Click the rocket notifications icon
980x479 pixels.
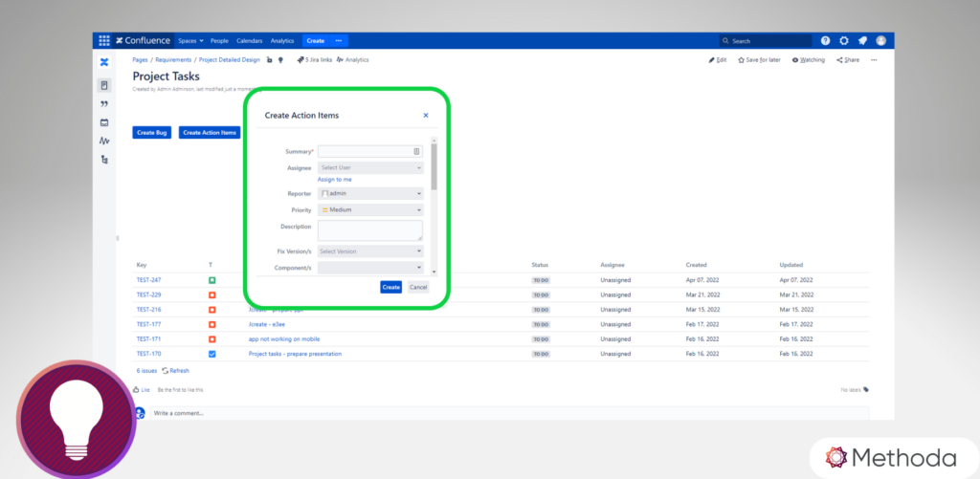click(862, 41)
